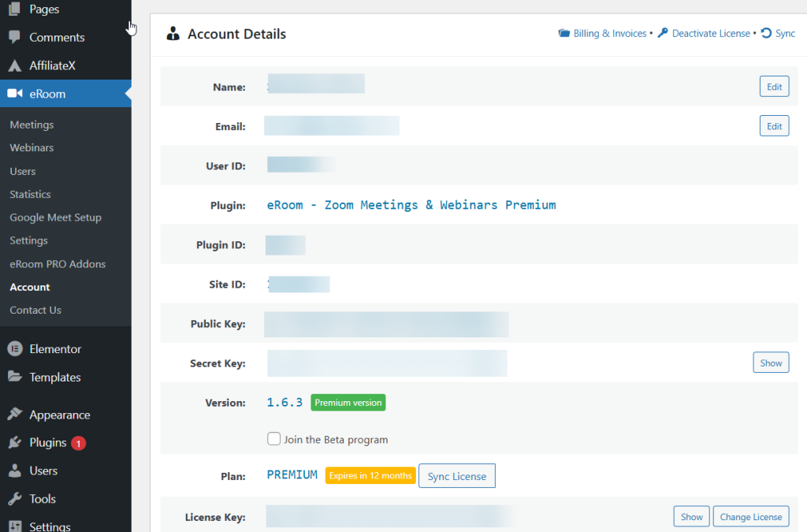This screenshot has height=532, width=807.
Task: Click the Elementor icon in sidebar
Action: 14,349
